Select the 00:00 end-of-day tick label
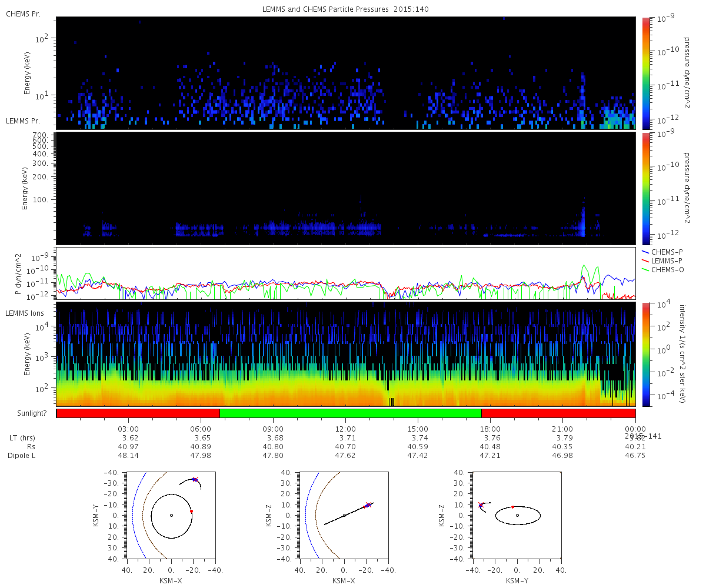This screenshot has height=588, width=706. click(x=635, y=429)
